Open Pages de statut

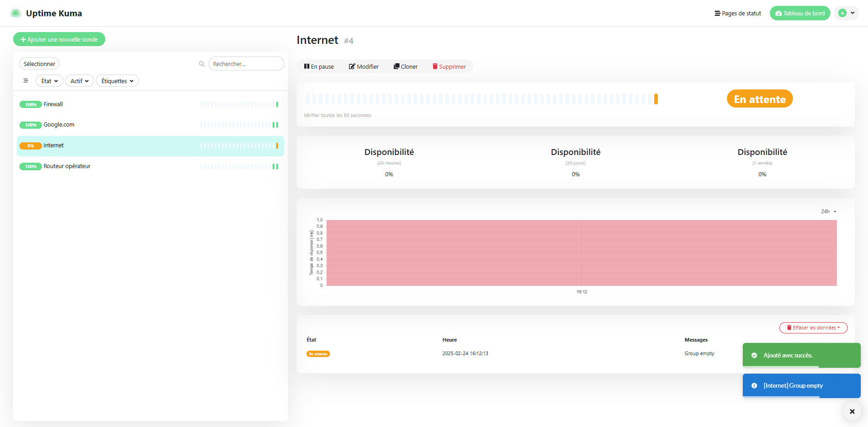(737, 13)
